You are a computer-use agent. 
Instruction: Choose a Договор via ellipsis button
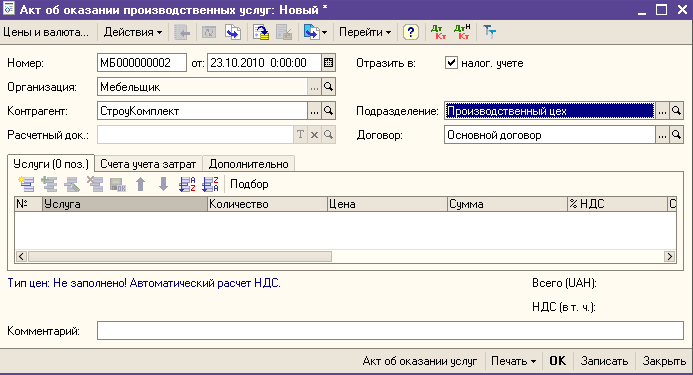pos(662,134)
